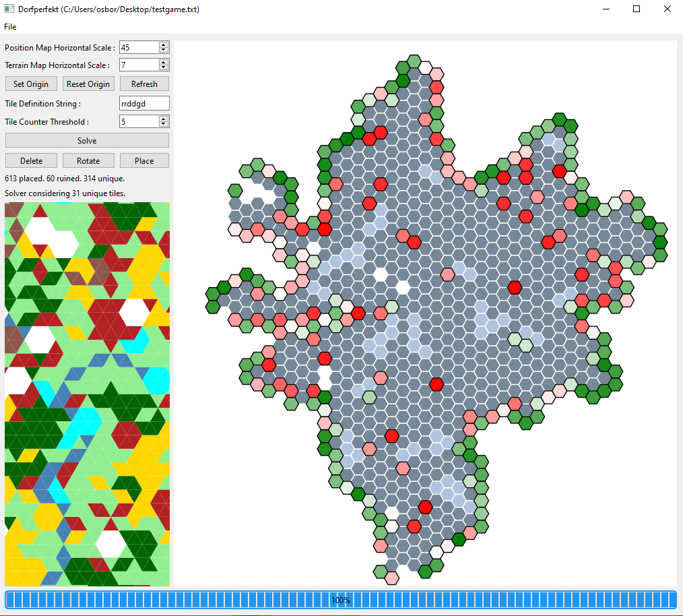The height and width of the screenshot is (616, 683).
Task: Click the colored terrain map preview
Action: pyautogui.click(x=87, y=394)
